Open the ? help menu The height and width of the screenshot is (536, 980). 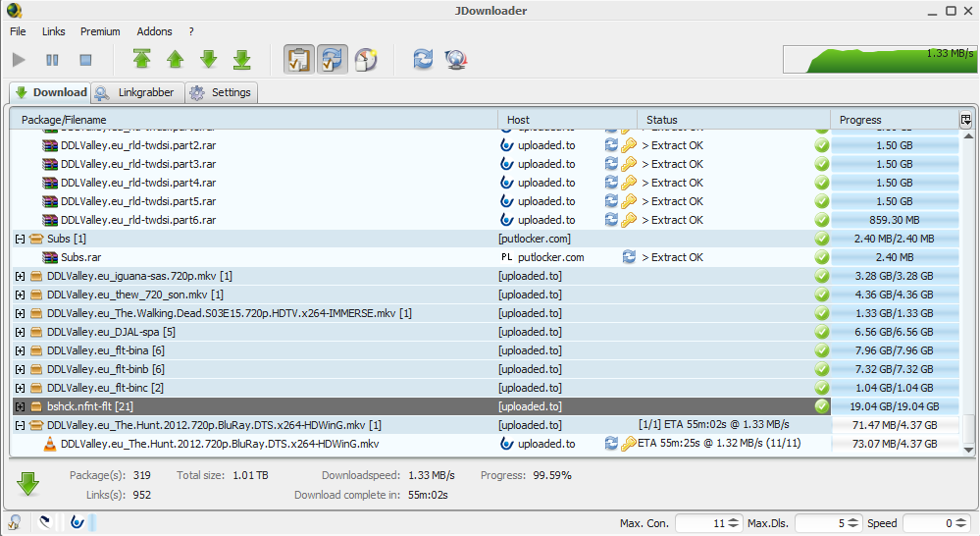click(191, 31)
